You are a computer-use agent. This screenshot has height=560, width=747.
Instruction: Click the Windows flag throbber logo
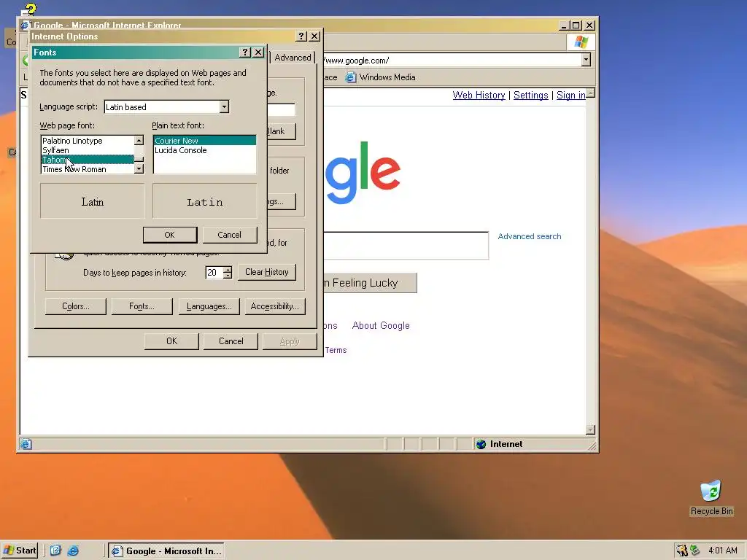point(581,42)
